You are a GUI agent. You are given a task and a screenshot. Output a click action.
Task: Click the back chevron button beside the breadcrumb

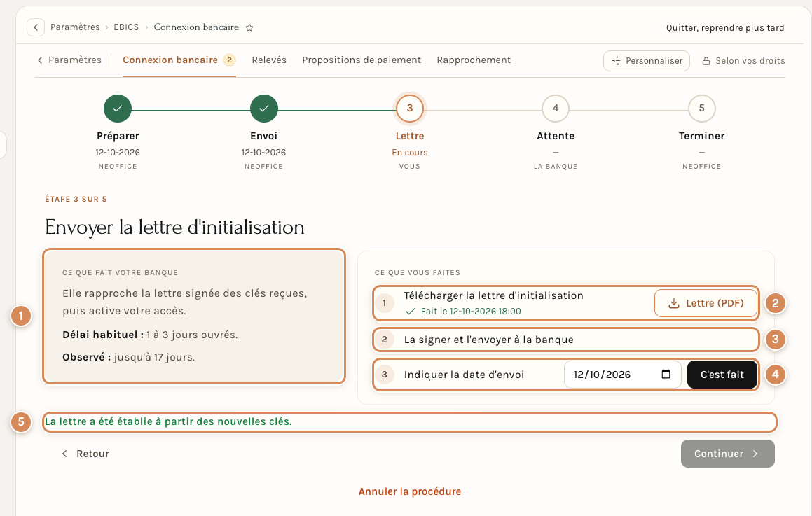[35, 27]
